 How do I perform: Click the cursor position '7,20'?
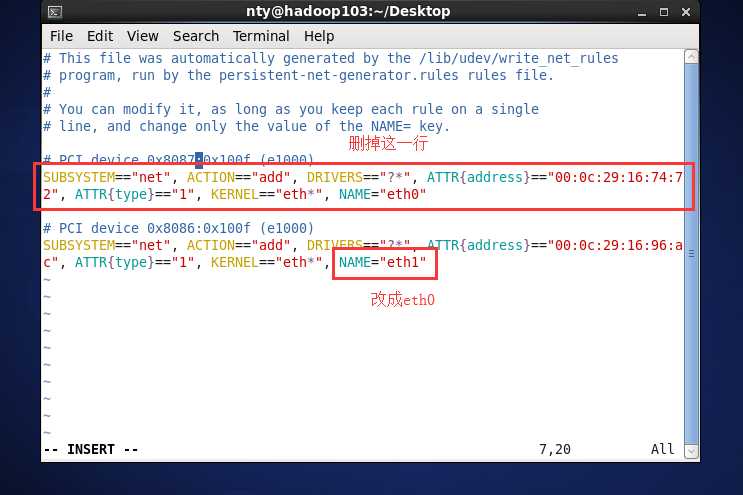(x=555, y=449)
